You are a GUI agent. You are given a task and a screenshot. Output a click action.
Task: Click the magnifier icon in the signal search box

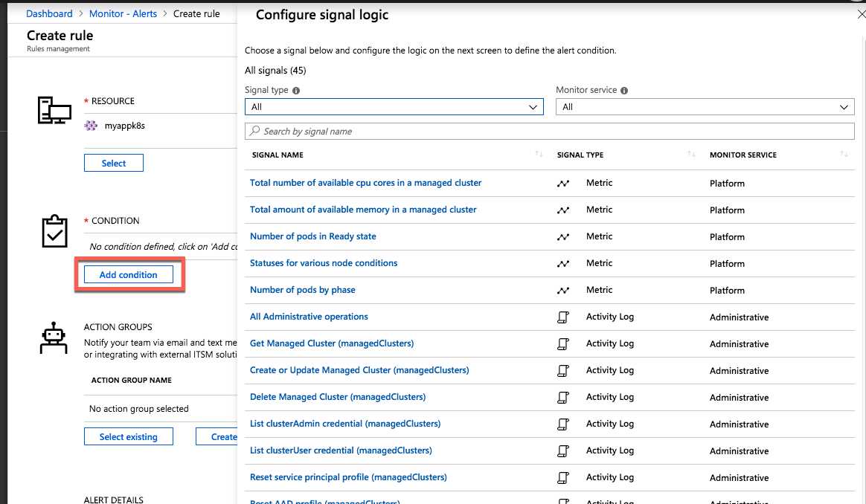254,130
